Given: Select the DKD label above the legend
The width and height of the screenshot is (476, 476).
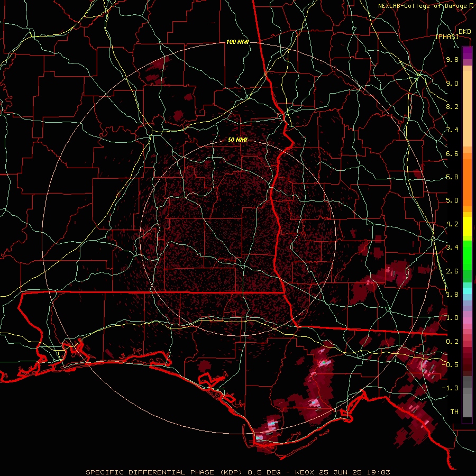Looking at the screenshot, I should pos(464,32).
